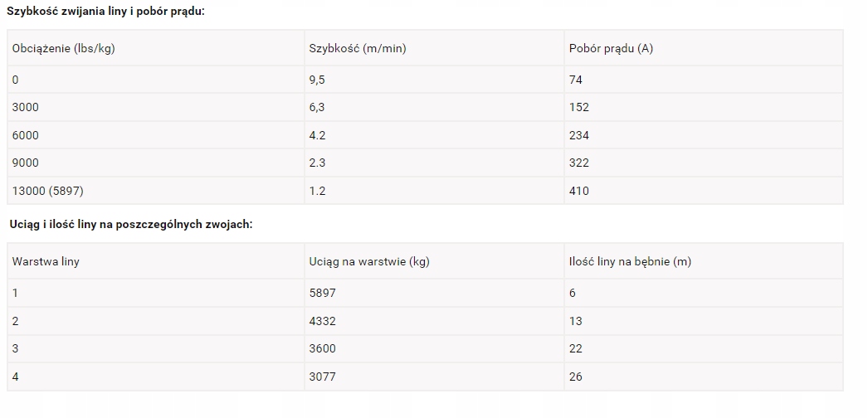The height and width of the screenshot is (418, 868).
Task: Select the 'Warstwa liny' column header
Action: [x=46, y=261]
